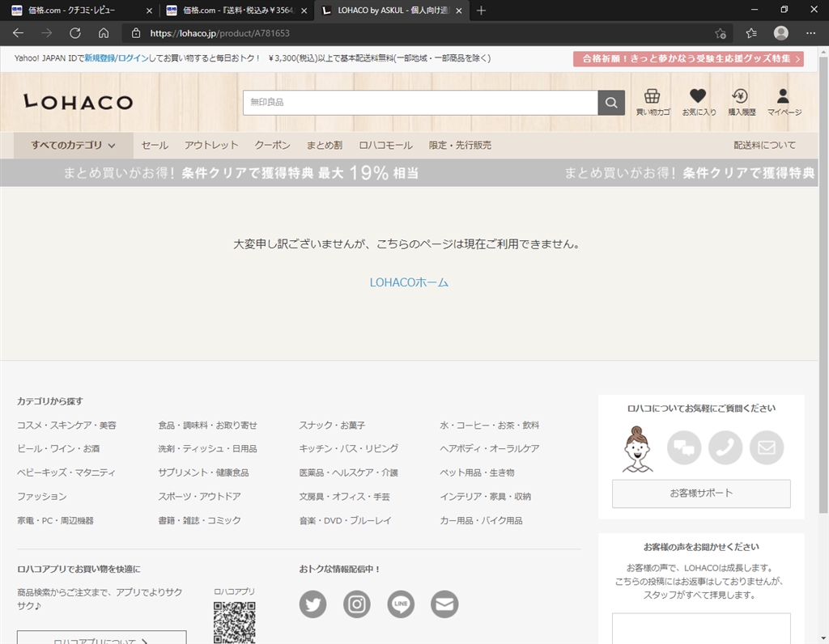Open LOHACO LINE icon

[x=401, y=604]
